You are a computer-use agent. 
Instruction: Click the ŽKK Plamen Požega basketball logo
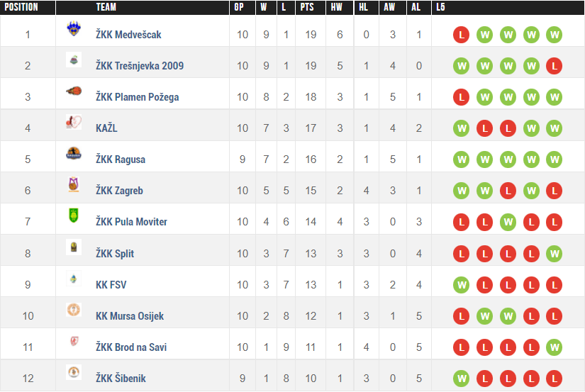pos(74,91)
